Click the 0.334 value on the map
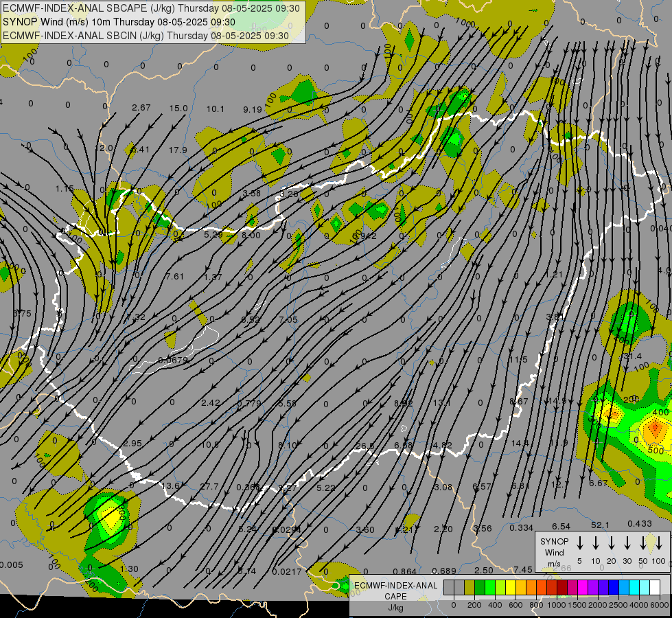Image resolution: width=672 pixels, height=618 pixels. pos(521,528)
